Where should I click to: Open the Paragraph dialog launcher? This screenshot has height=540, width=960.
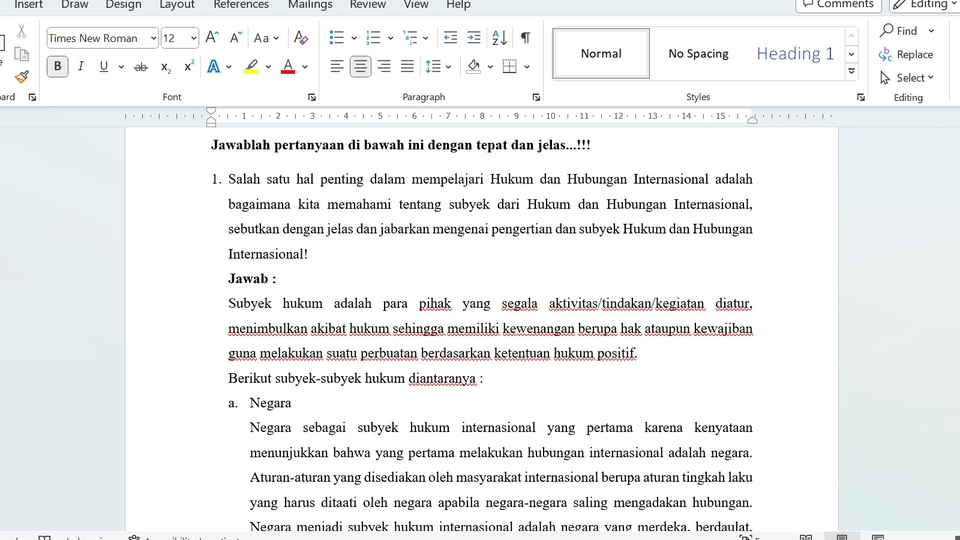[x=536, y=97]
